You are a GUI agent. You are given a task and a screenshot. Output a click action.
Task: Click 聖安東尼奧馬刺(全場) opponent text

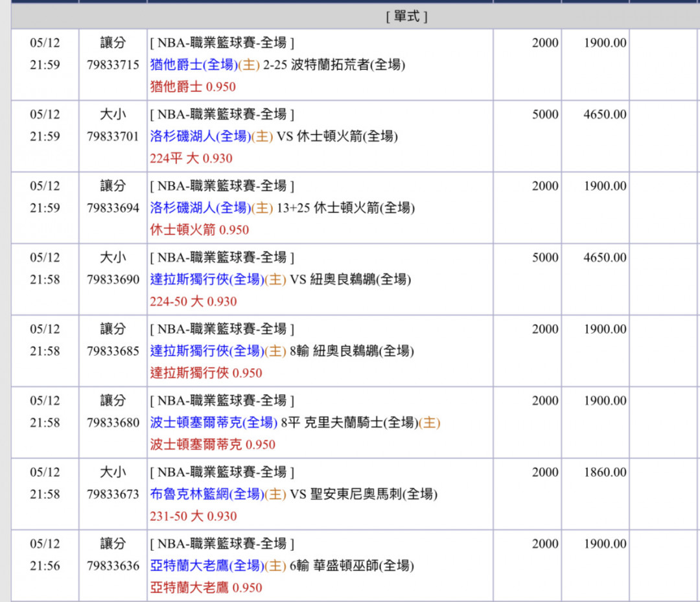coord(374,494)
